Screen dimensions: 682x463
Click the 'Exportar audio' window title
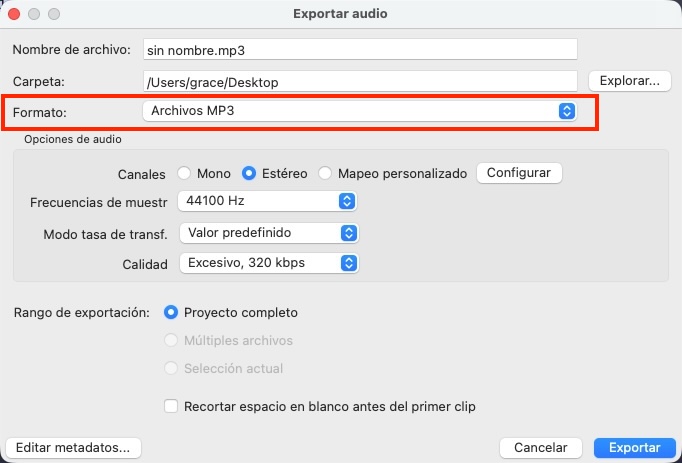coord(340,13)
